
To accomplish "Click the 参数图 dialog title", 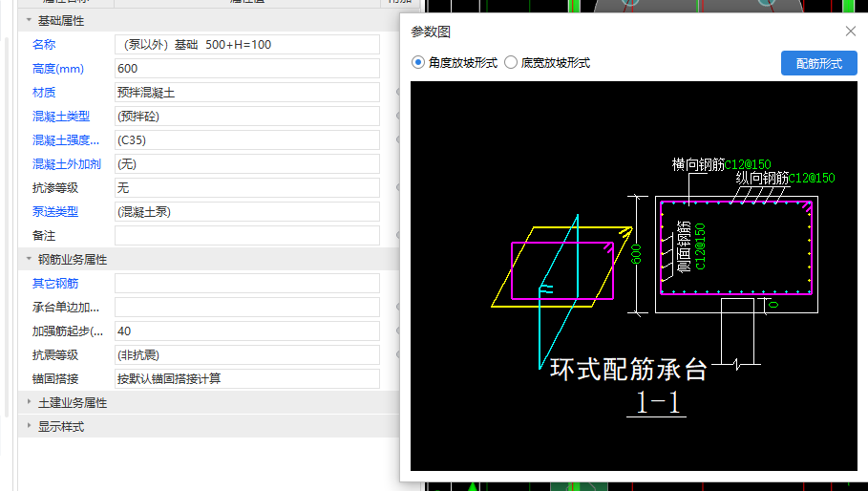I will pos(431,32).
